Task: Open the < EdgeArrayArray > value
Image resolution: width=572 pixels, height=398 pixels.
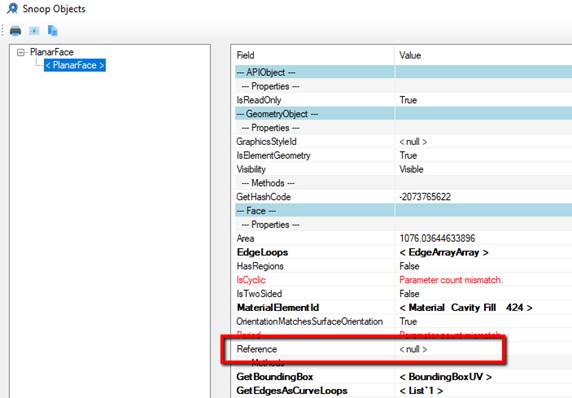Action: [444, 252]
